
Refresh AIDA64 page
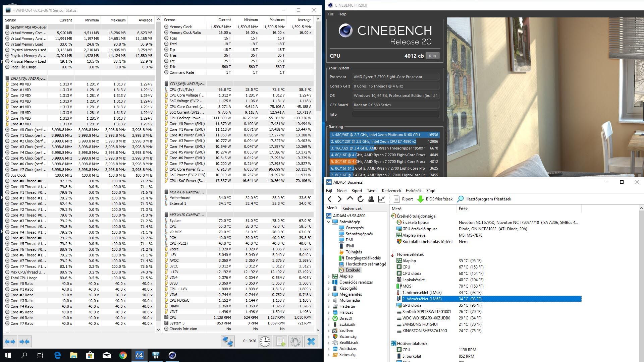coord(360,199)
